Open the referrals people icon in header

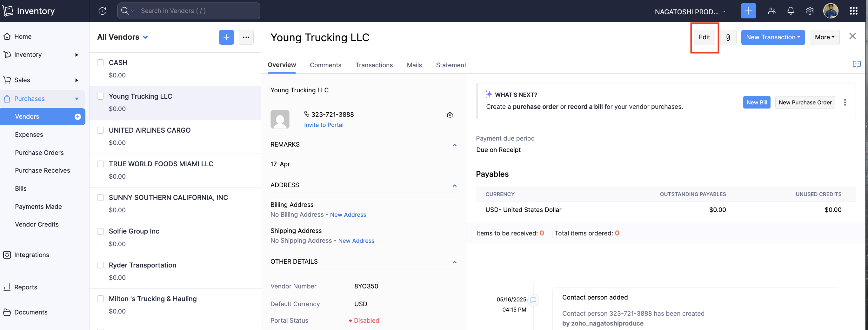pyautogui.click(x=771, y=11)
